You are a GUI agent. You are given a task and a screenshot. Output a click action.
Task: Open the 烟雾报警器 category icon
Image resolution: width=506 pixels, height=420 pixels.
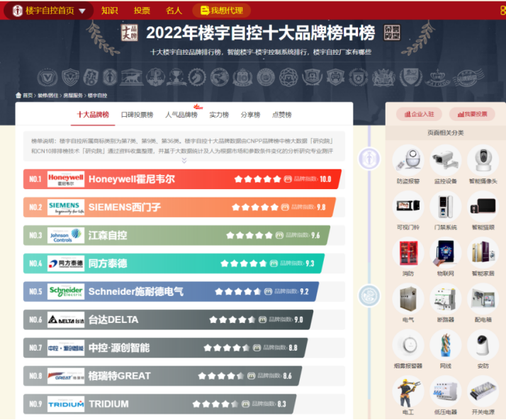pos(408,345)
